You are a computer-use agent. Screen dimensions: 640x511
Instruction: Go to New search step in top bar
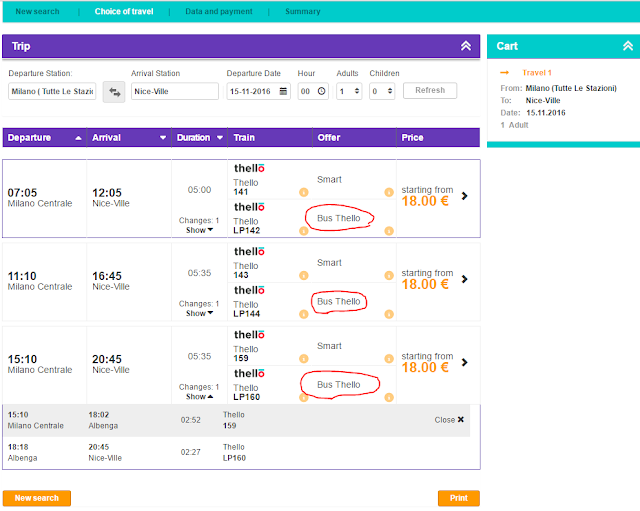point(37,11)
